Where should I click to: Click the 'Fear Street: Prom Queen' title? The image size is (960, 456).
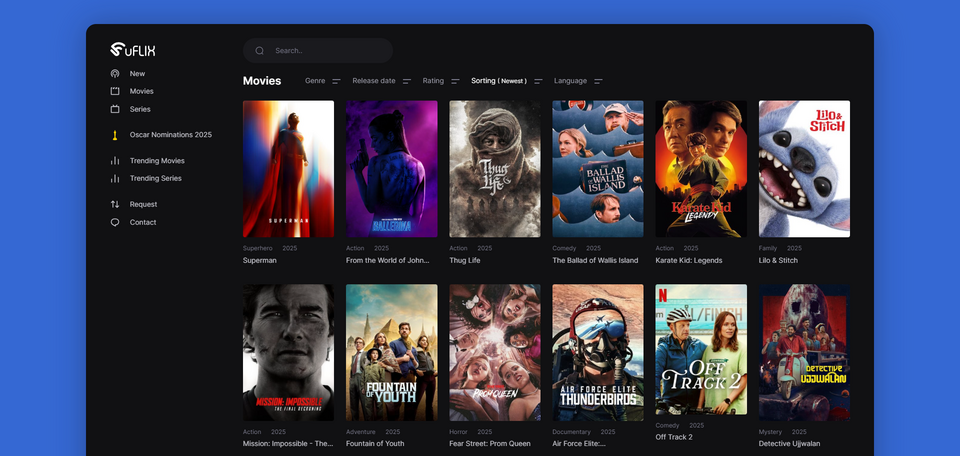coord(490,443)
